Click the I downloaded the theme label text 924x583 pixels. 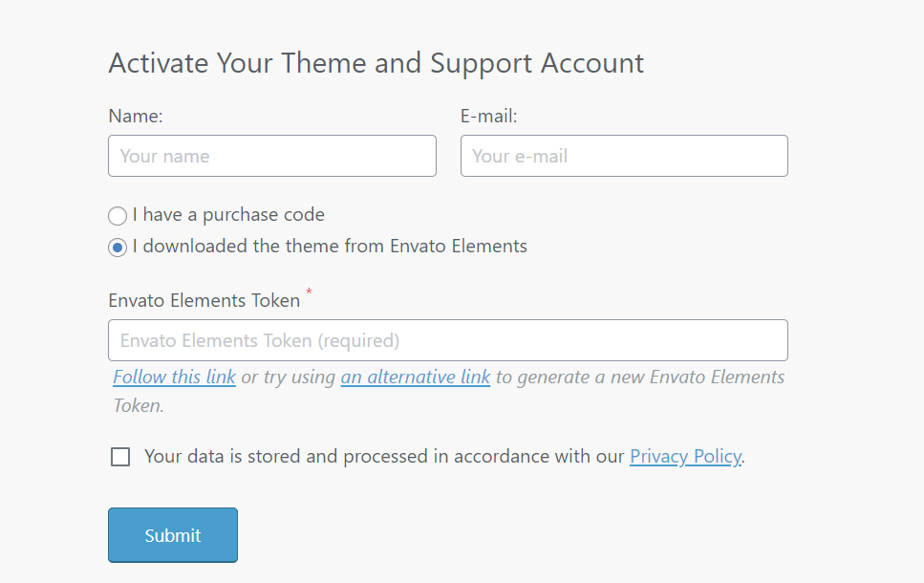pyautogui.click(x=330, y=246)
